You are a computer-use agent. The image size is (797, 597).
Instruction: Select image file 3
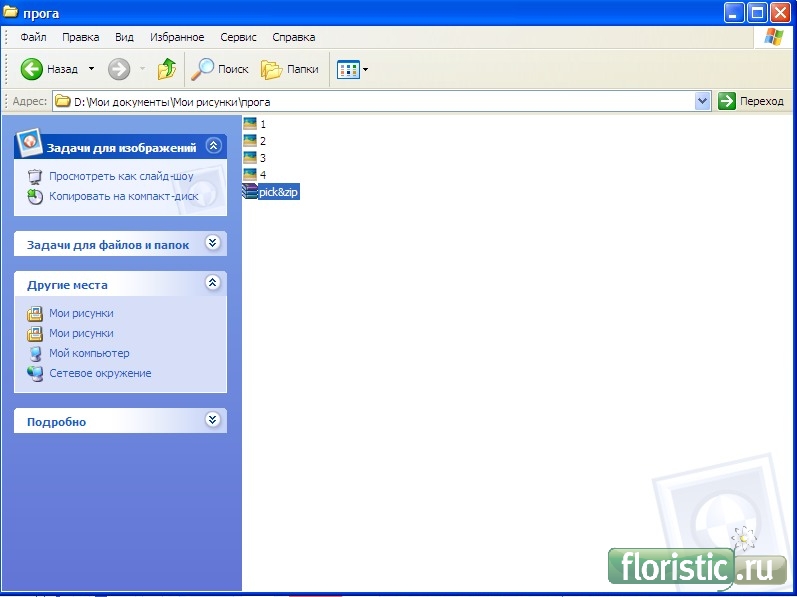(x=262, y=158)
